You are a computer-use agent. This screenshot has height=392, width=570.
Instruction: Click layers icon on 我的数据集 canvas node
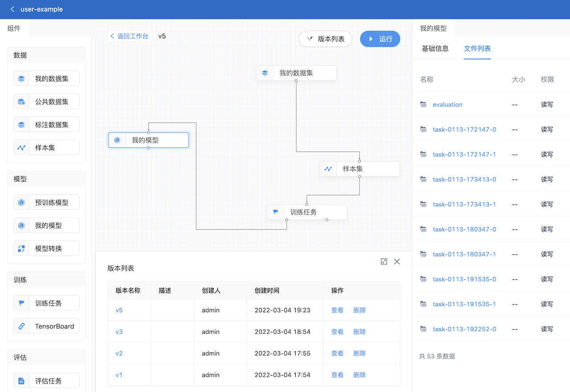[x=265, y=73]
